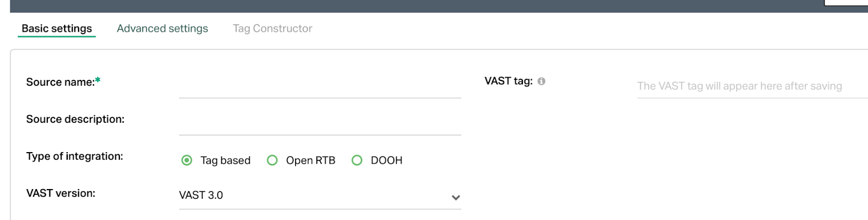Select the DOOH radio button
Screen dimensions: 868x220
coord(357,160)
